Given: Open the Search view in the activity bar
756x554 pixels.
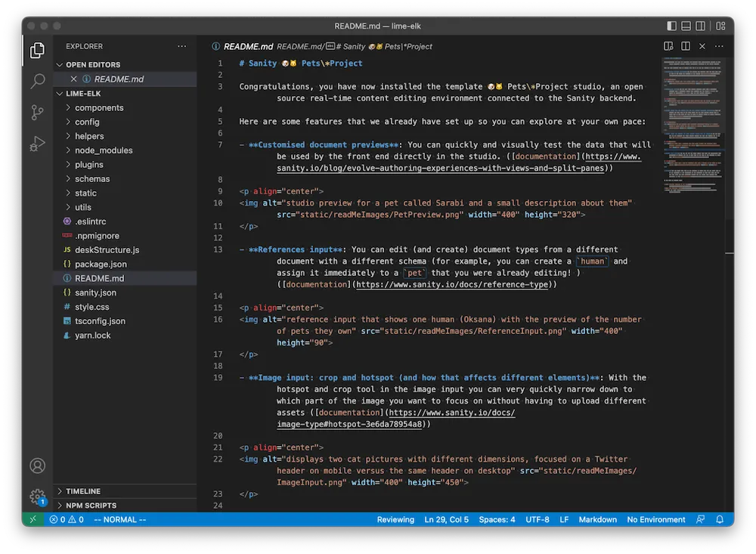Looking at the screenshot, I should pos(37,82).
